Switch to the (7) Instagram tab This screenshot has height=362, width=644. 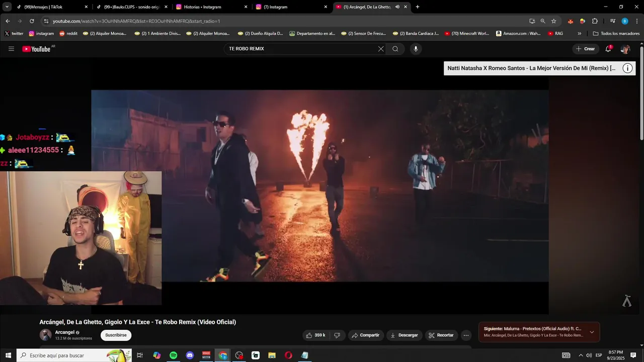click(x=291, y=7)
